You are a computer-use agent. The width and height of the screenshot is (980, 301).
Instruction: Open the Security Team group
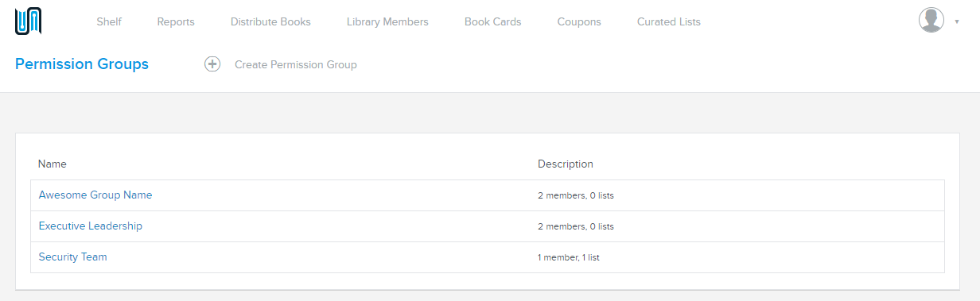point(73,257)
